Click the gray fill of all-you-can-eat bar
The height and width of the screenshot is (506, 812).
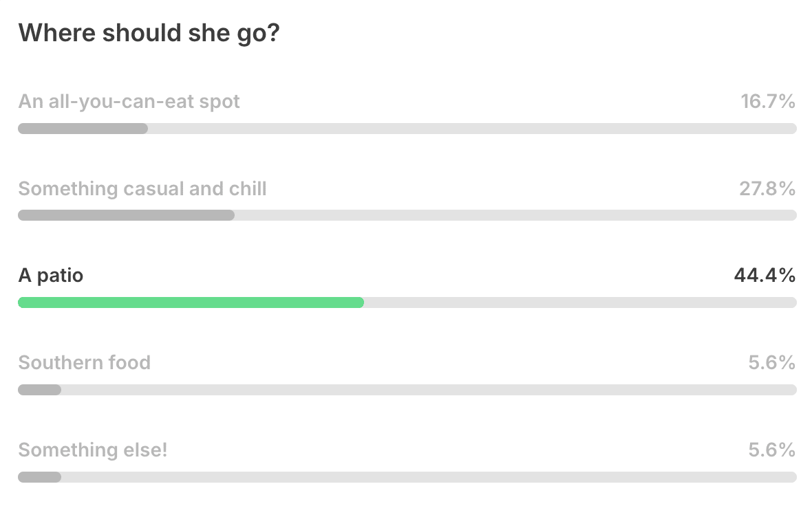coord(83,129)
